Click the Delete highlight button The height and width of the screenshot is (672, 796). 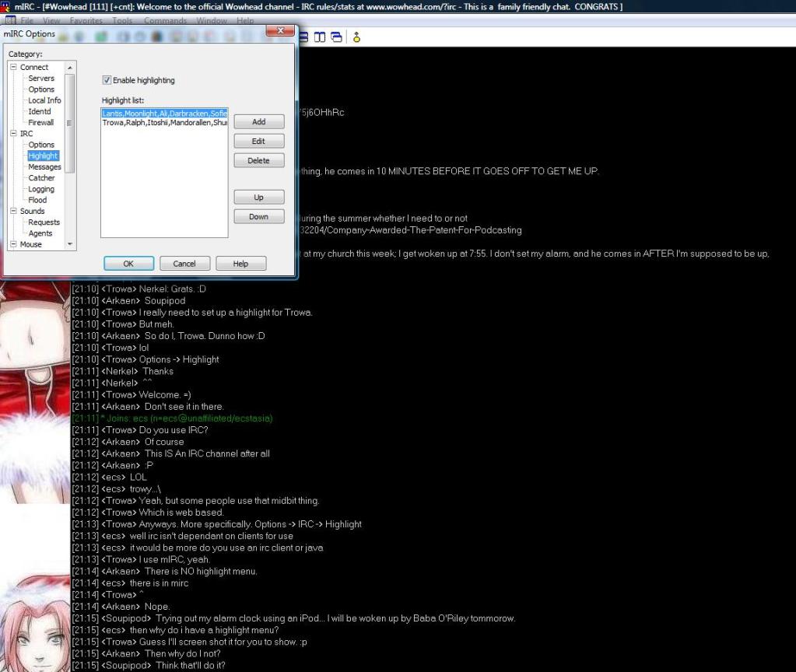(258, 160)
